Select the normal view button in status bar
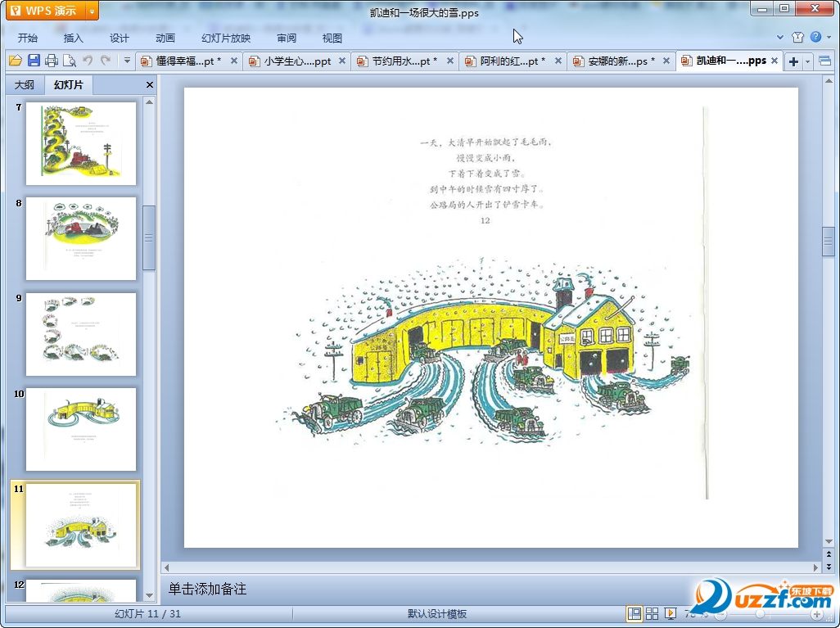The height and width of the screenshot is (628, 840). coord(635,613)
